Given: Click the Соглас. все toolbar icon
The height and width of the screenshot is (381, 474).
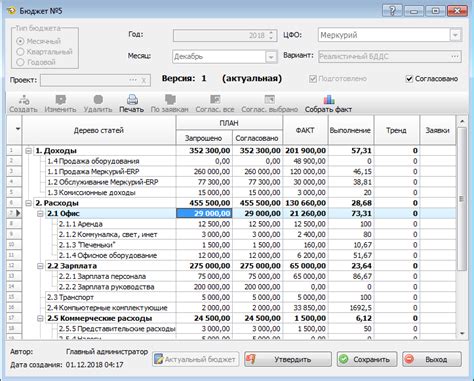Looking at the screenshot, I should click(215, 99).
